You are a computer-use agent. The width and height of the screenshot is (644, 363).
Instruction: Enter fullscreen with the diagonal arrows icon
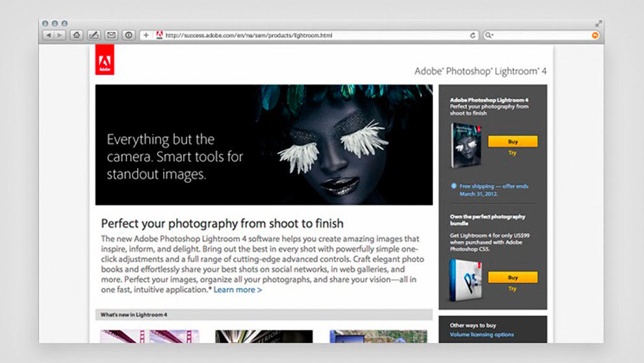(x=599, y=23)
